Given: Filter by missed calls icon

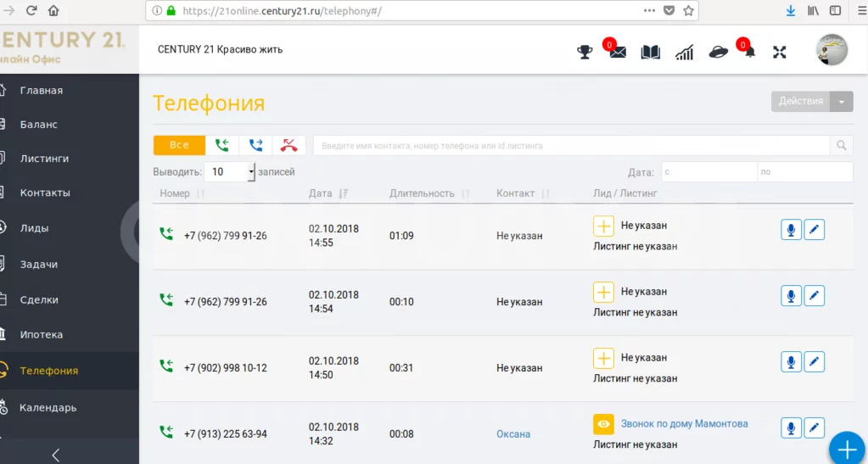Looking at the screenshot, I should tap(288, 145).
